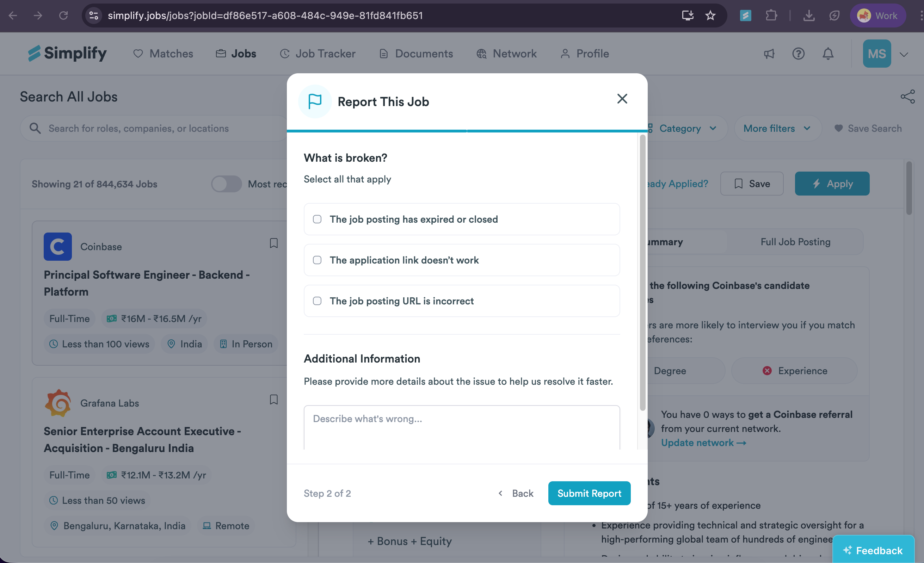Go to the Job Tracker nav item

point(318,54)
